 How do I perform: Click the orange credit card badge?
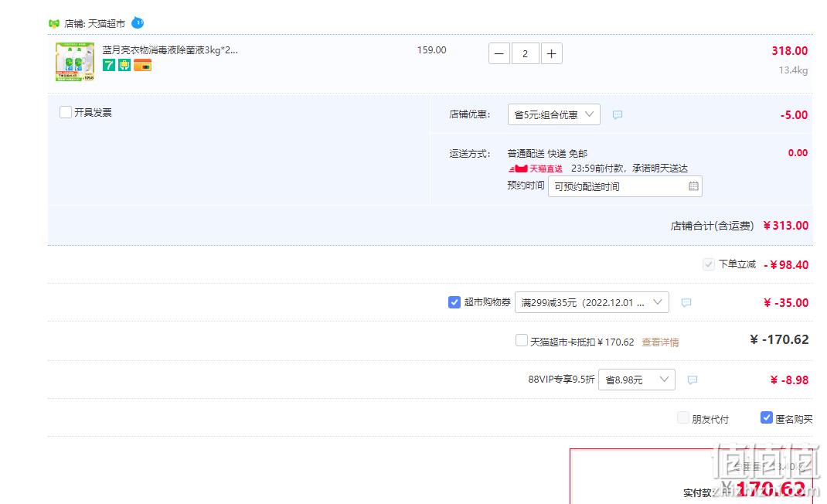[x=142, y=65]
